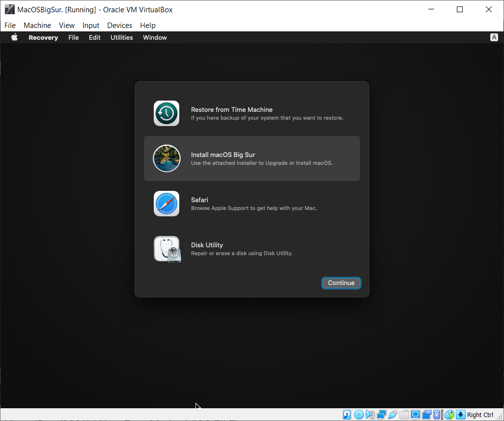Click the input source 'A' indicator
Viewport: 504px width, 421px height.
pos(494,37)
